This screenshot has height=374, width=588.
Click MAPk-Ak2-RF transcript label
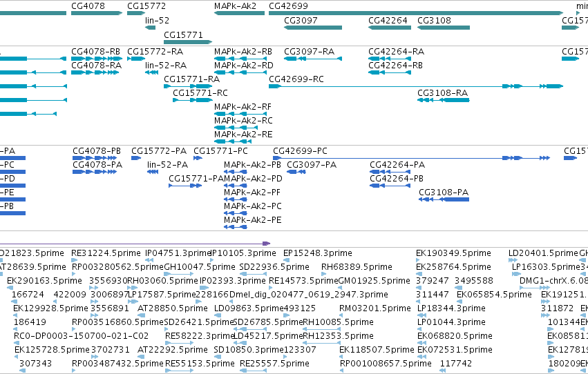(243, 107)
